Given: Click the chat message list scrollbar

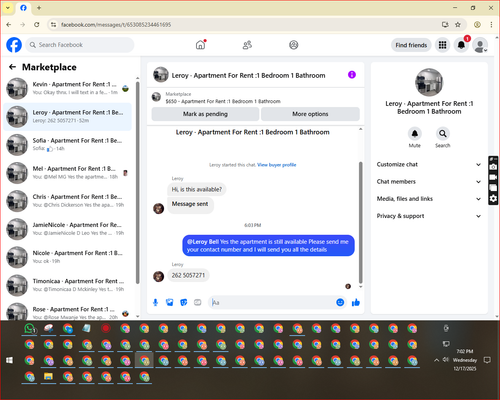Looking at the screenshot, I should 360,222.
